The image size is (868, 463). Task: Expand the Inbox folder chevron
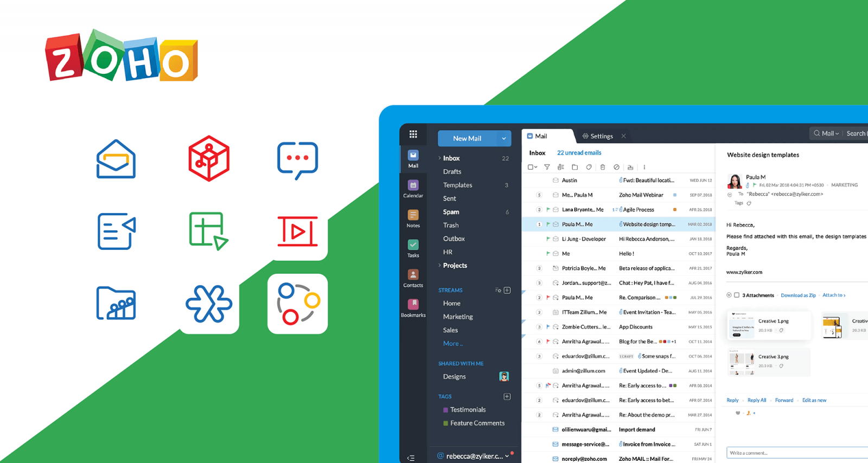439,158
